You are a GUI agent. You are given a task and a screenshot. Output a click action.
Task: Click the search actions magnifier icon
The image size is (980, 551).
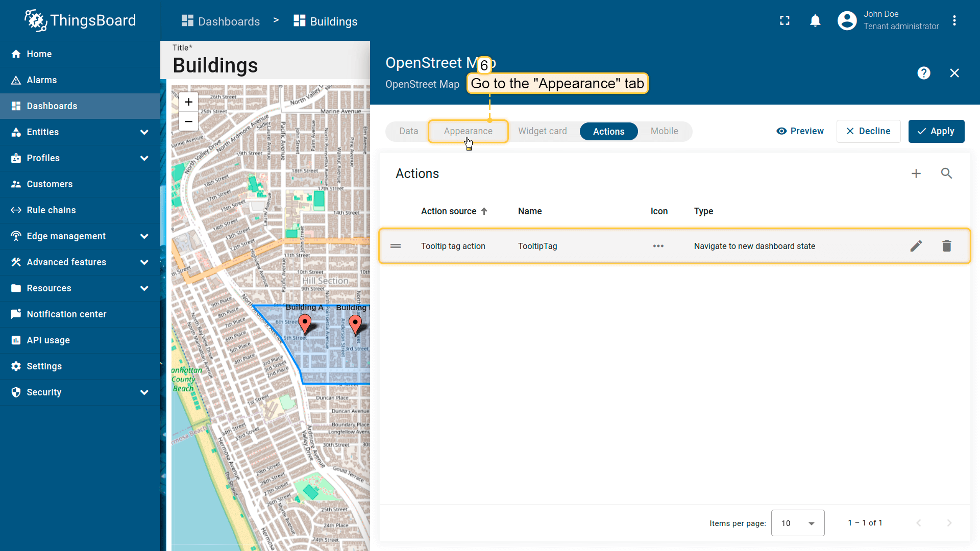946,173
